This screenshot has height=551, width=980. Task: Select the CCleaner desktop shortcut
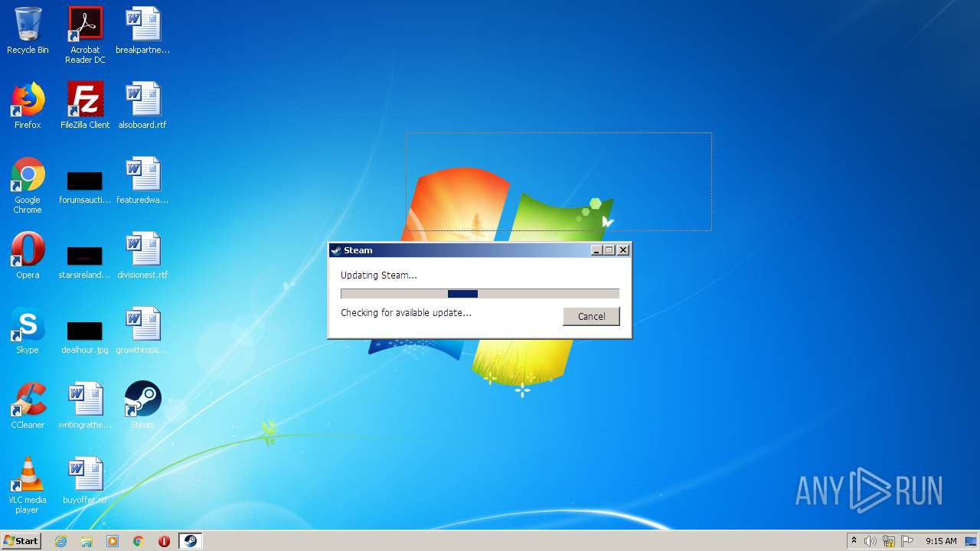[x=28, y=406]
